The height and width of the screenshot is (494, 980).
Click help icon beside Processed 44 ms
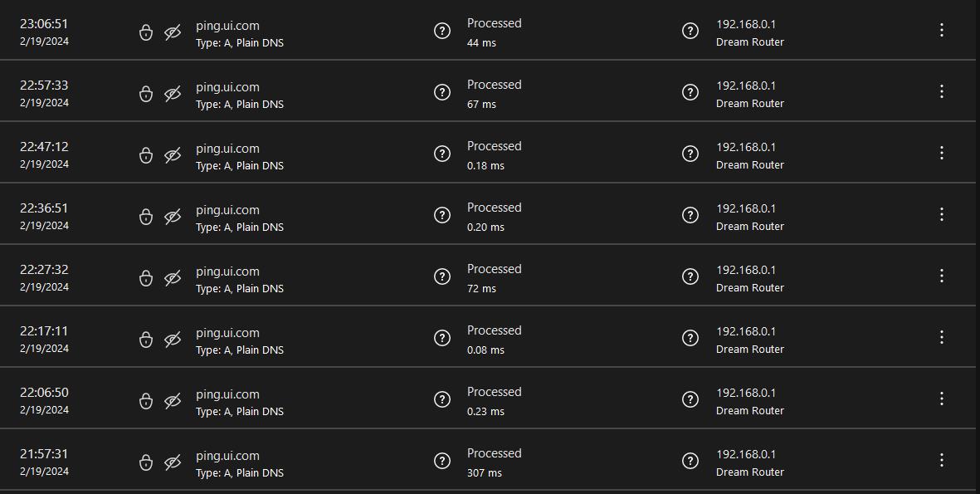point(442,30)
